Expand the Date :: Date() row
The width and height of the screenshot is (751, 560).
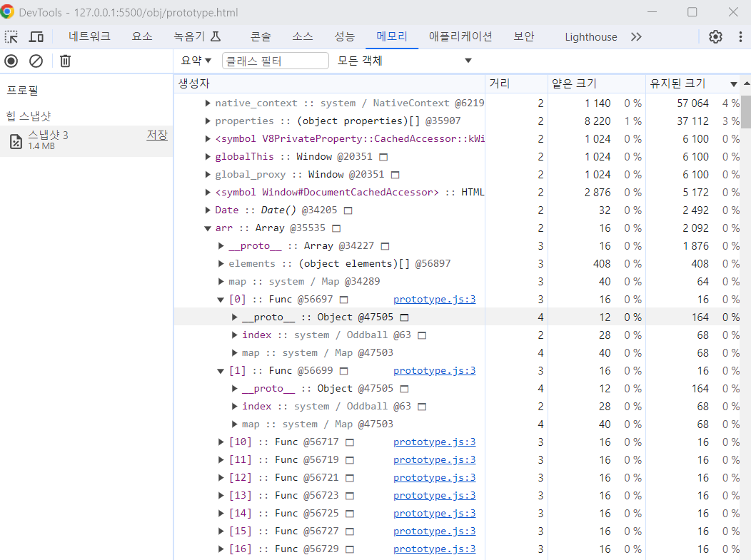click(x=208, y=210)
